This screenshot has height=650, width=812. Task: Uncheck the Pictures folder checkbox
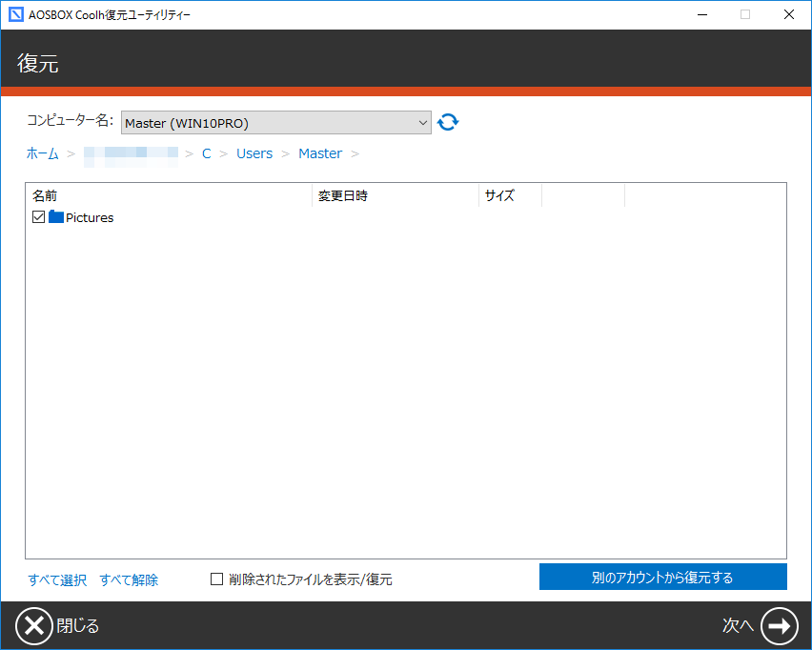(39, 217)
